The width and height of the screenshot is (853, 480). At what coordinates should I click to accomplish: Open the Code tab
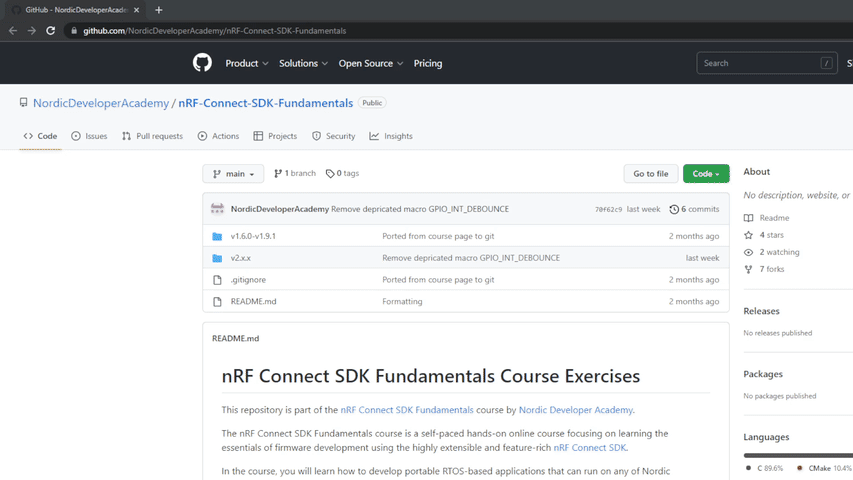pyautogui.click(x=40, y=136)
